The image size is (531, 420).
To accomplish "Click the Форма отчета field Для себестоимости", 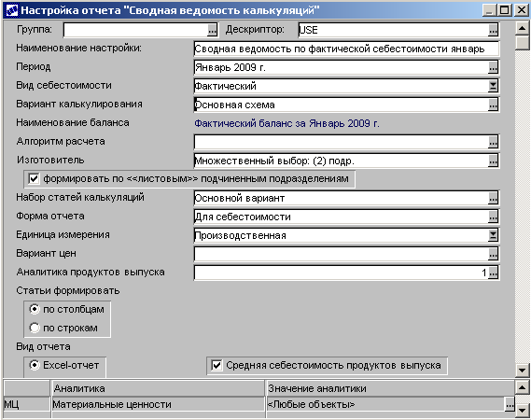I will point(342,217).
